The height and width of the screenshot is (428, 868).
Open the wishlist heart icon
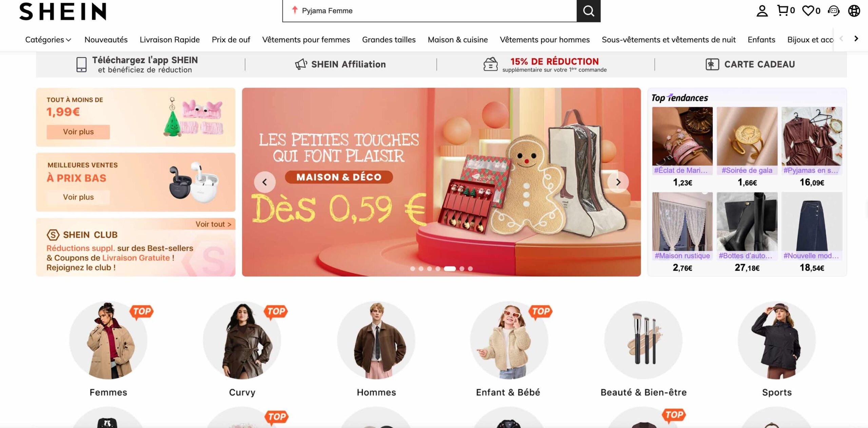pos(808,11)
